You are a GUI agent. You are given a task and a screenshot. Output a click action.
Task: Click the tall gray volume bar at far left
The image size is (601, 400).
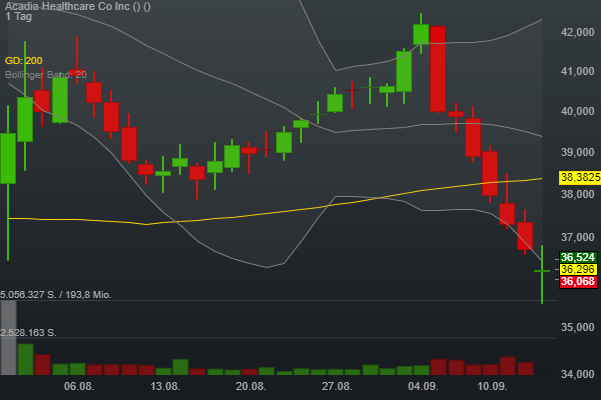(x=8, y=338)
